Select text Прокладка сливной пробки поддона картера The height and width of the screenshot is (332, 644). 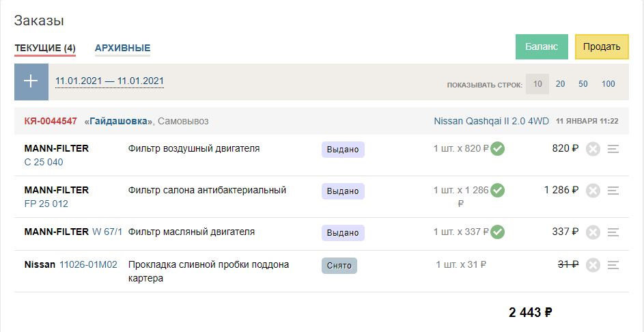click(x=209, y=271)
